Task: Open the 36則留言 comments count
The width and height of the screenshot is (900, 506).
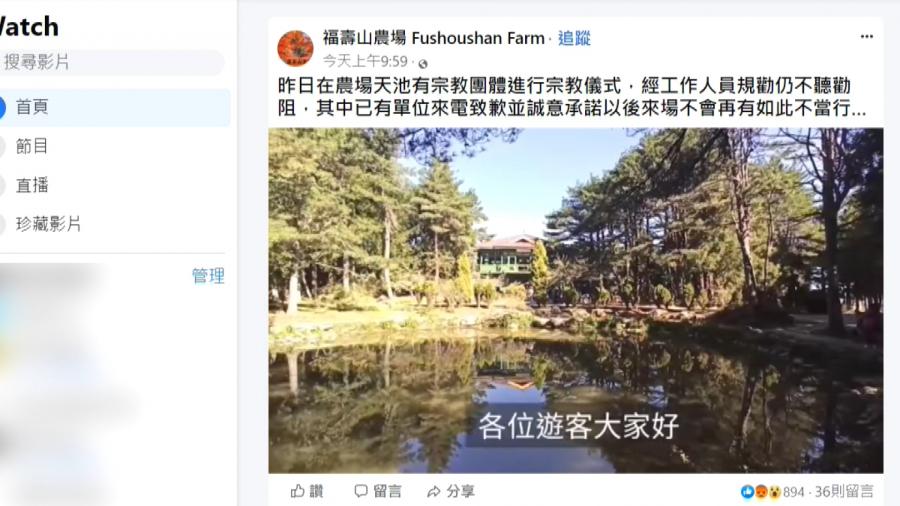Action: [844, 492]
